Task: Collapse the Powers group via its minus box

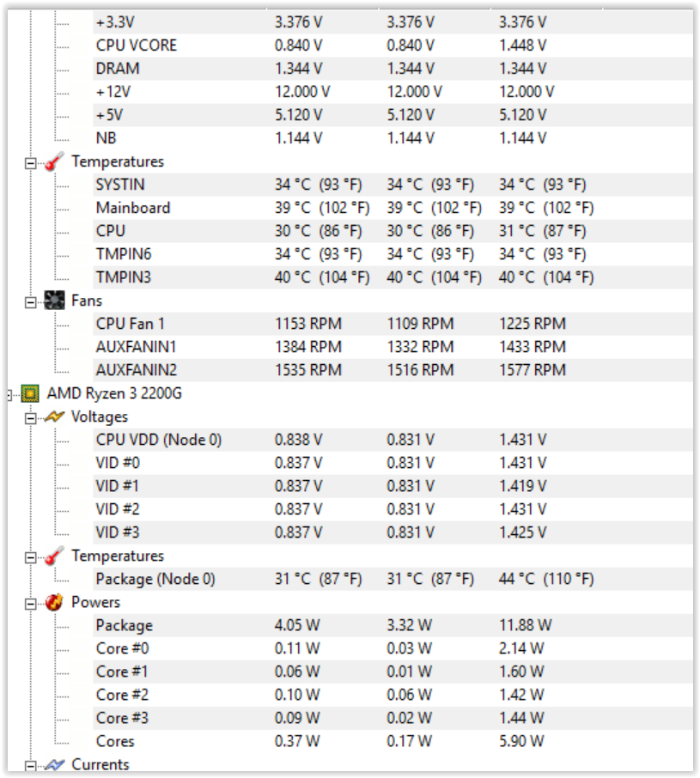Action: pos(32,603)
